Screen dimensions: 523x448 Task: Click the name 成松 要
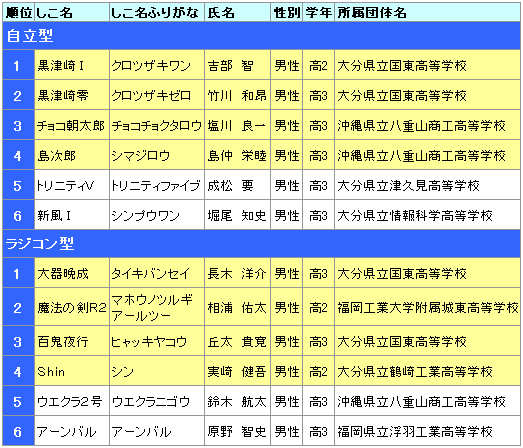click(230, 186)
